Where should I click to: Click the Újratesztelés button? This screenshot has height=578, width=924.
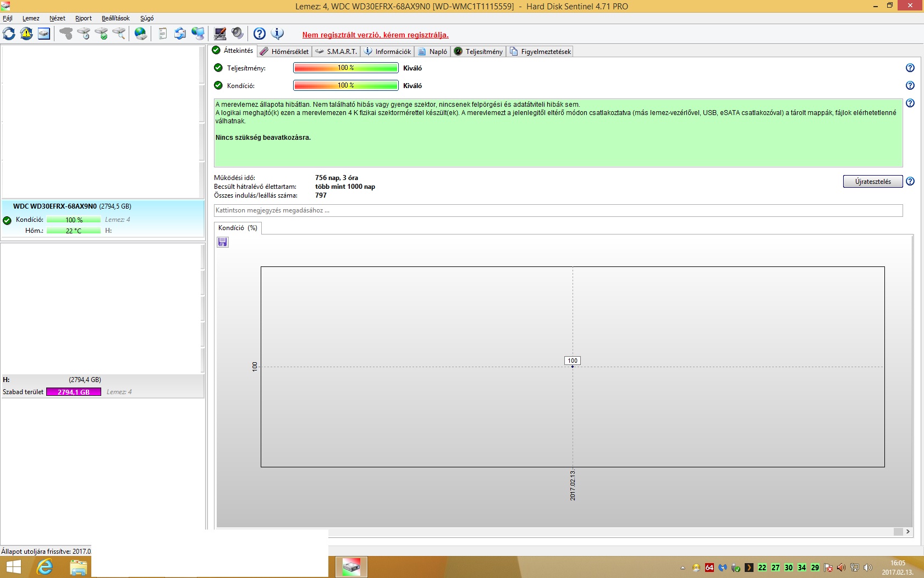(x=873, y=181)
